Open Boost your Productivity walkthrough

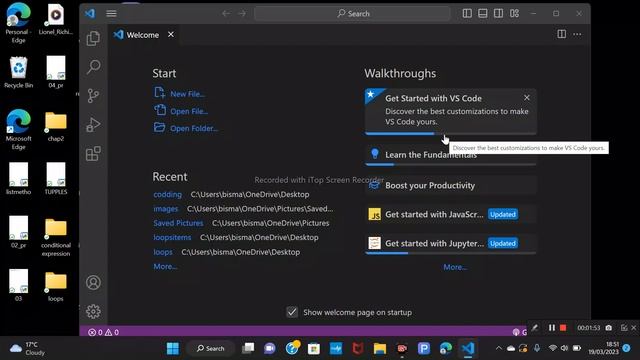(x=451, y=185)
